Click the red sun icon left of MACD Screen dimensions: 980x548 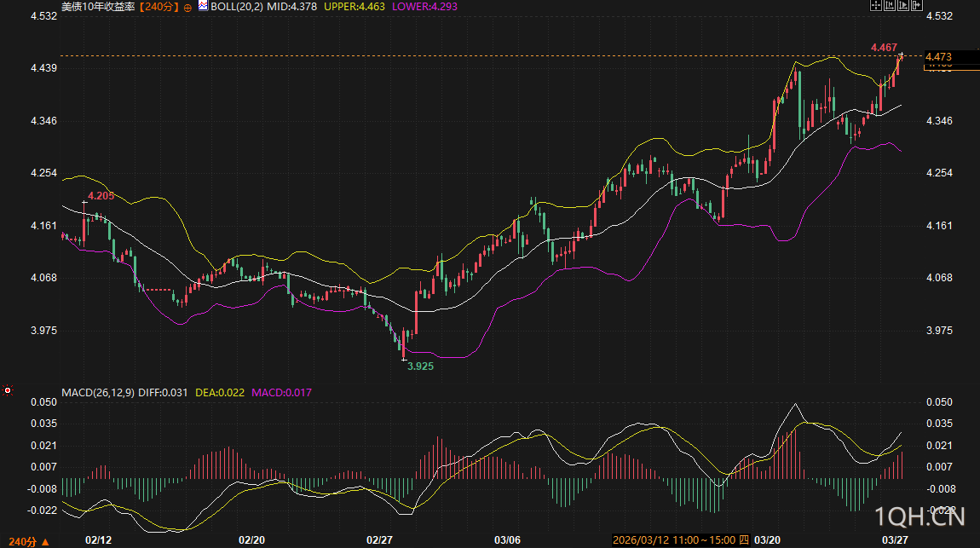[x=8, y=391]
